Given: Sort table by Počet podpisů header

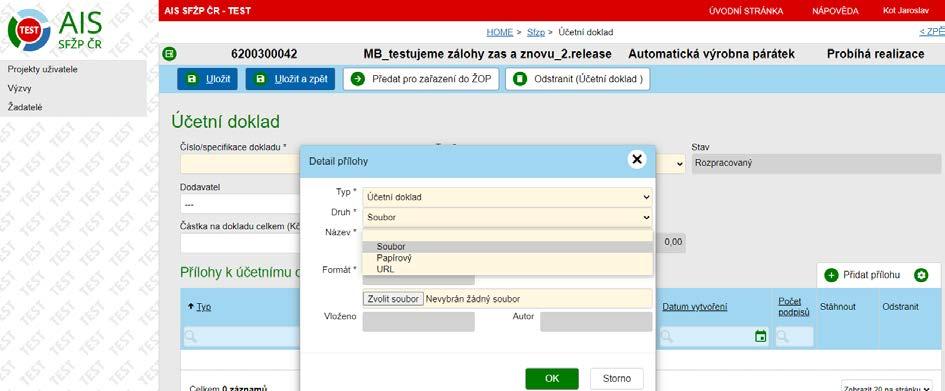Looking at the screenshot, I should pos(794,307).
